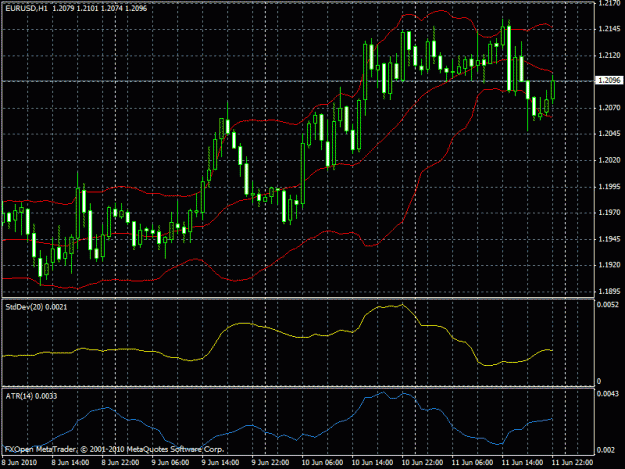
Task: Click the 0.0052 StdDev scale value
Action: [x=608, y=305]
